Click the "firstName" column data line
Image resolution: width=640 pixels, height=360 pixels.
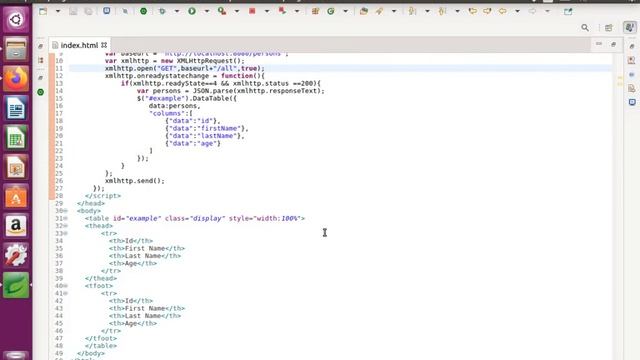pos(207,128)
